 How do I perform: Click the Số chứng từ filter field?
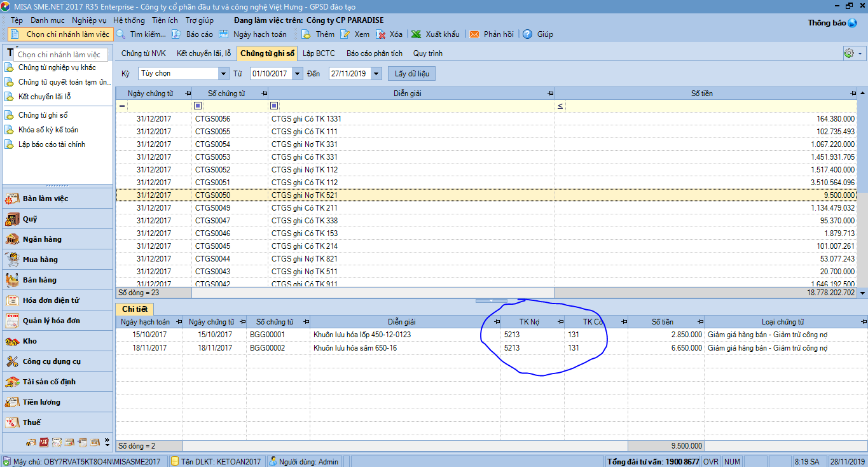pyautogui.click(x=235, y=106)
